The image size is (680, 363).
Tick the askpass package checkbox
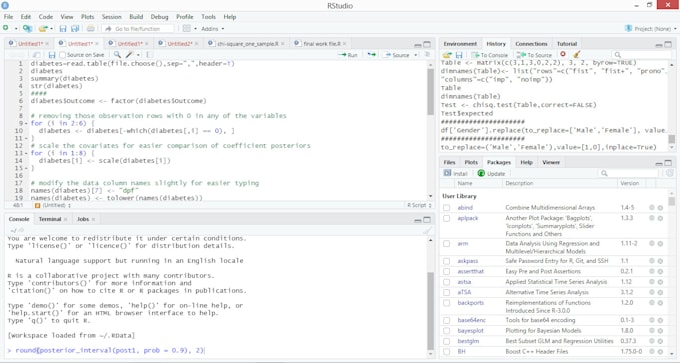coord(446,261)
